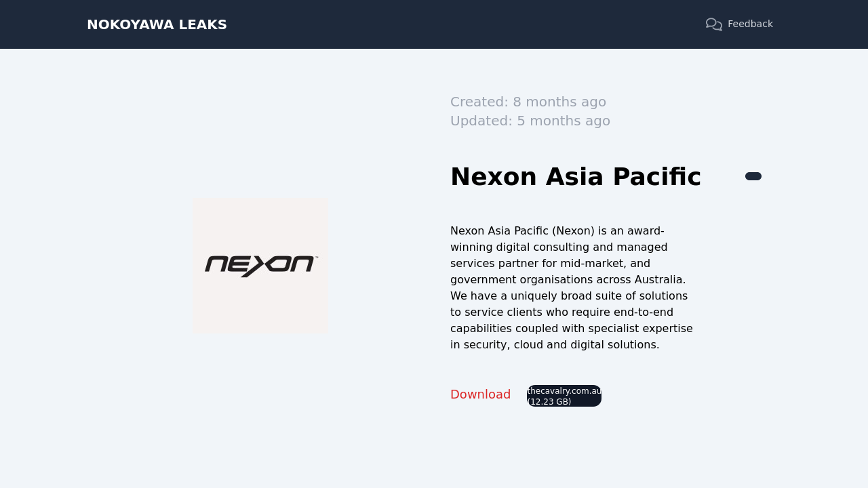This screenshot has height=488, width=868.
Task: Open the Feedback link
Action: click(x=739, y=24)
